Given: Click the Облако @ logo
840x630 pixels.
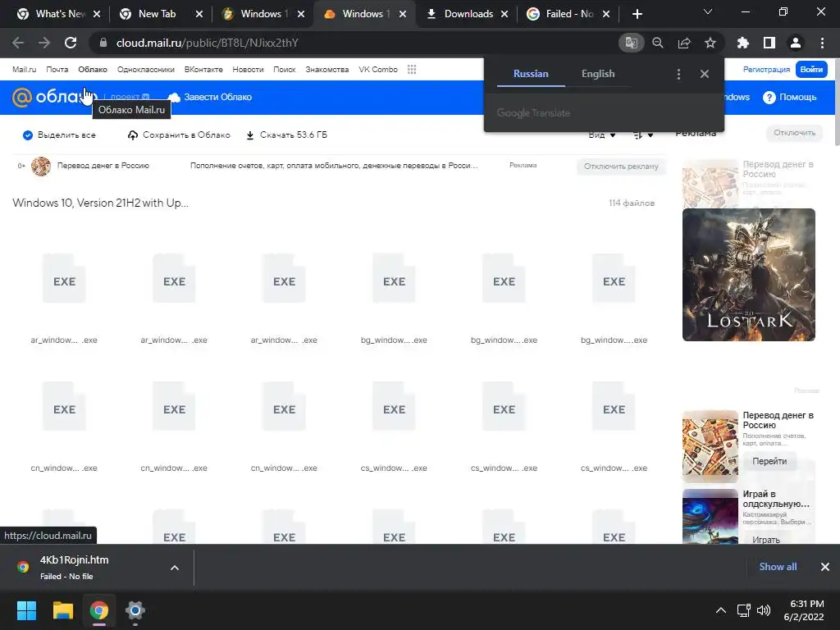Looking at the screenshot, I should click(22, 97).
